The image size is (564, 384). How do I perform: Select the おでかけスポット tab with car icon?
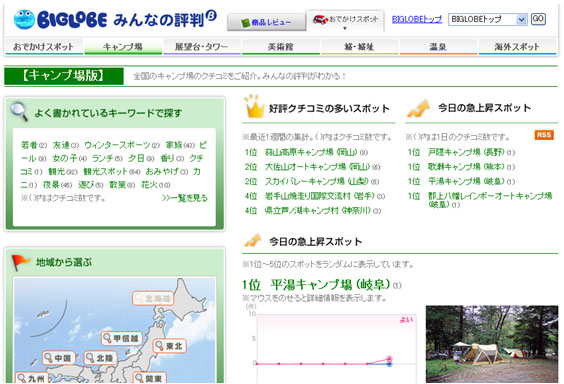pyautogui.click(x=345, y=20)
